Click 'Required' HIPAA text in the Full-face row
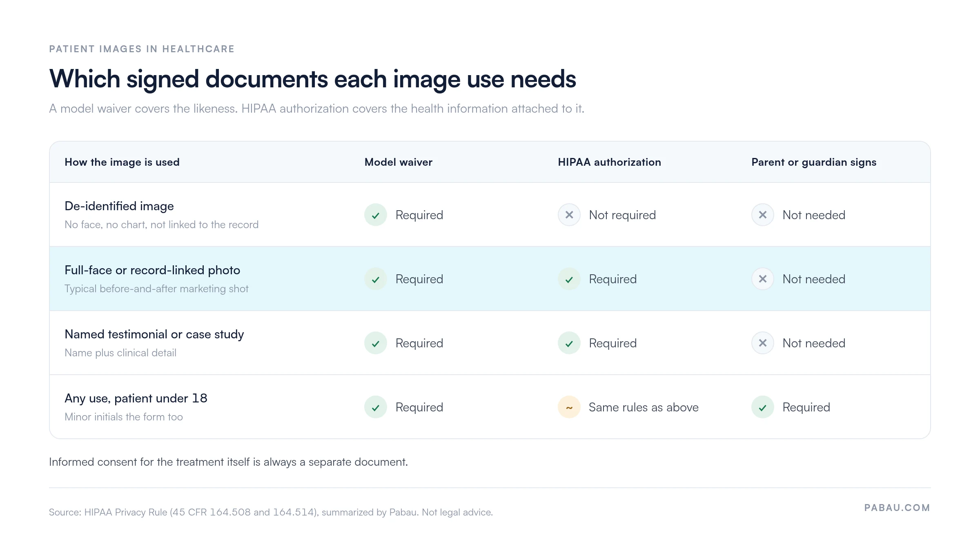The width and height of the screenshot is (980, 560). (613, 279)
